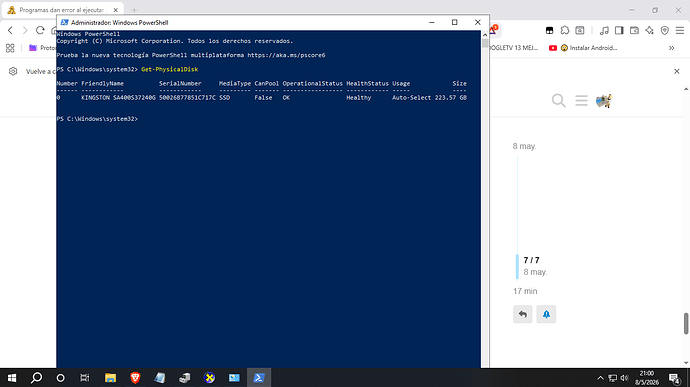The height and width of the screenshot is (387, 690).
Task: Click the forum search magnifier icon
Action: (x=558, y=101)
